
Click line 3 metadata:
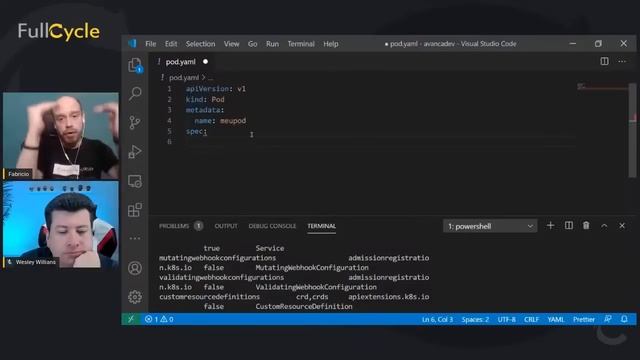point(205,110)
